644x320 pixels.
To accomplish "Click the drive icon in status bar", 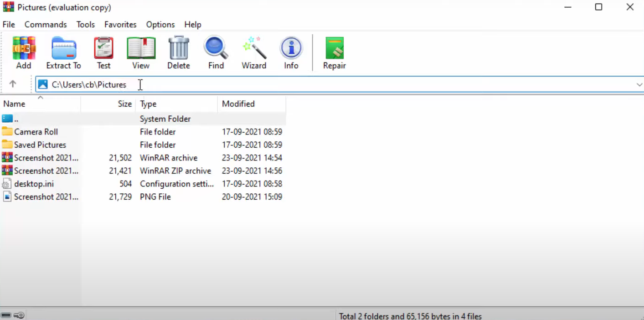I will pyautogui.click(x=6, y=315).
